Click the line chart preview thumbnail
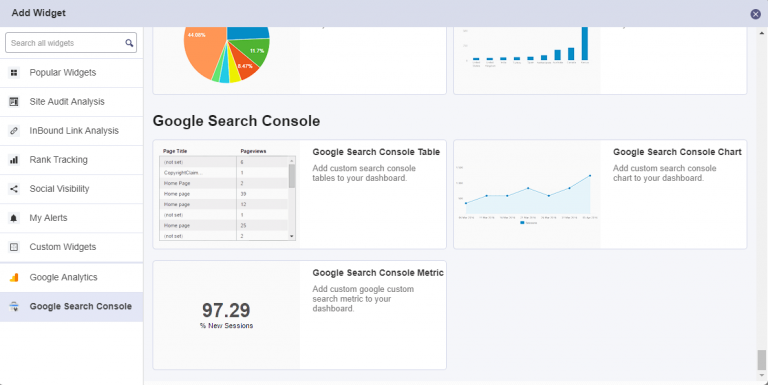768x385 pixels. [x=527, y=194]
